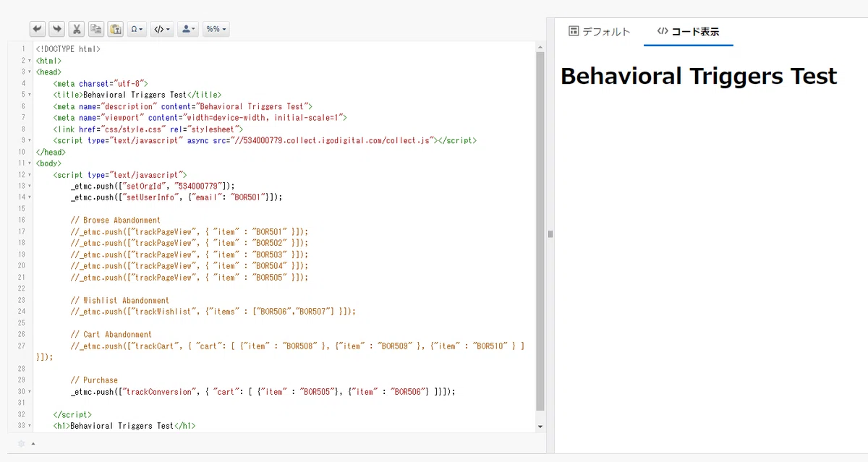This screenshot has width=868, height=462.
Task: Click the meta charset="utf-8" line
Action: [101, 84]
